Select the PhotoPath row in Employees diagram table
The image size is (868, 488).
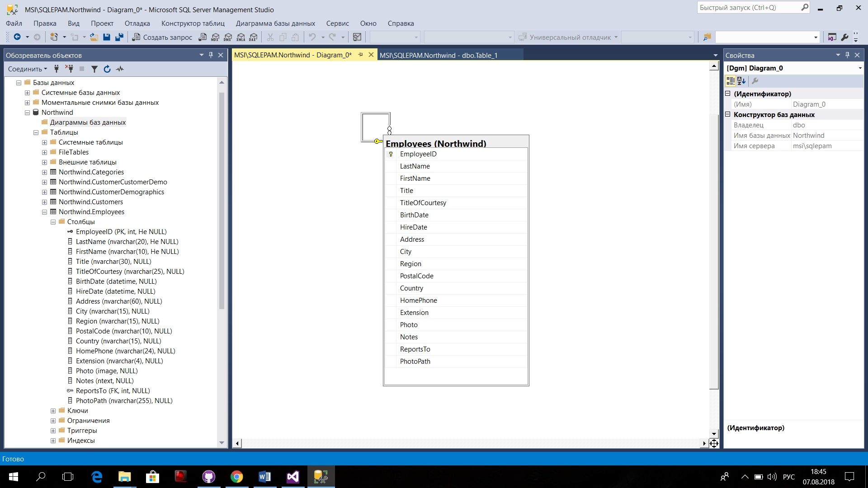tap(456, 361)
